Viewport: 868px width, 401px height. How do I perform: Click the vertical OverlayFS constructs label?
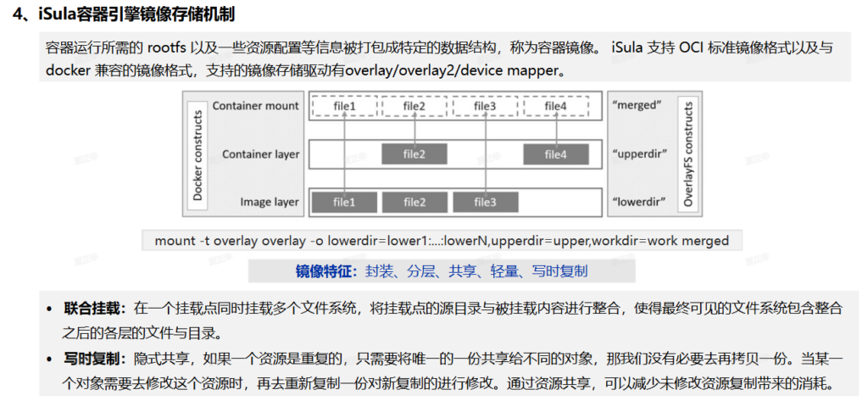(688, 153)
